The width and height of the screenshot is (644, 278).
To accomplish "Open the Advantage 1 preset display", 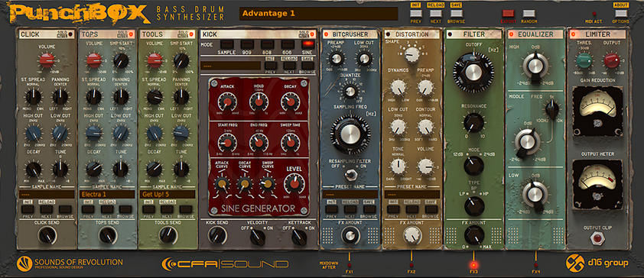I will (319, 14).
